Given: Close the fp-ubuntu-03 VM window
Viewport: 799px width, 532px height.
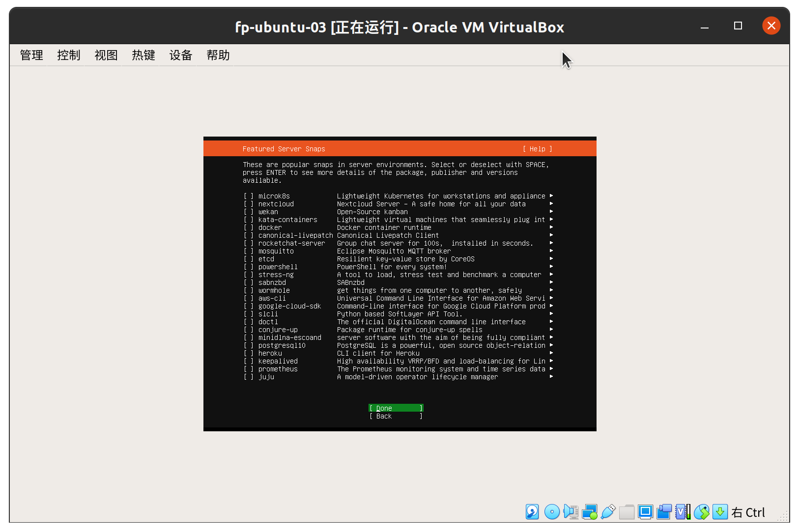Looking at the screenshot, I should (771, 26).
